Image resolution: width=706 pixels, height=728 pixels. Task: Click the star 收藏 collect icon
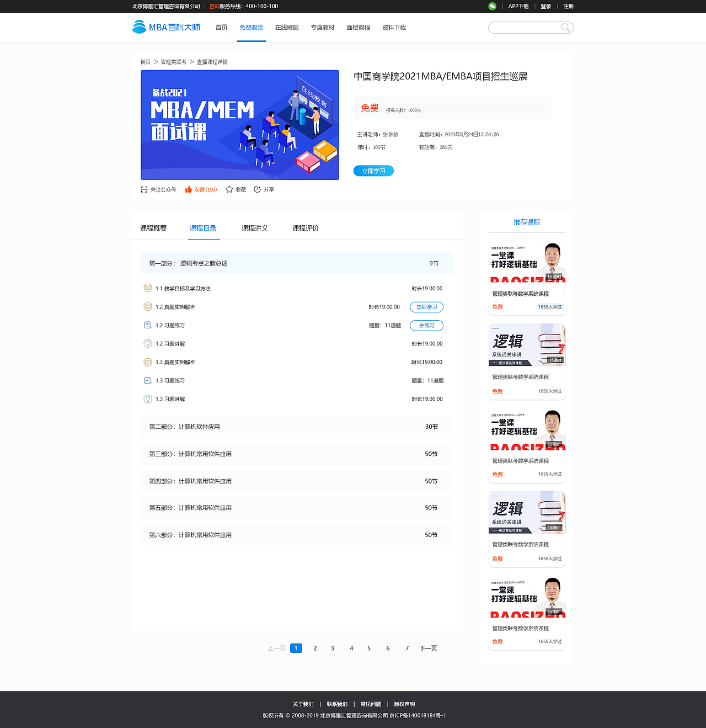point(229,189)
